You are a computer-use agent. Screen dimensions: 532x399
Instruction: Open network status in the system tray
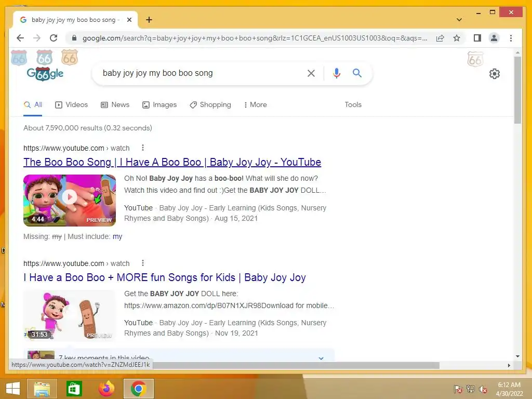coord(471,389)
